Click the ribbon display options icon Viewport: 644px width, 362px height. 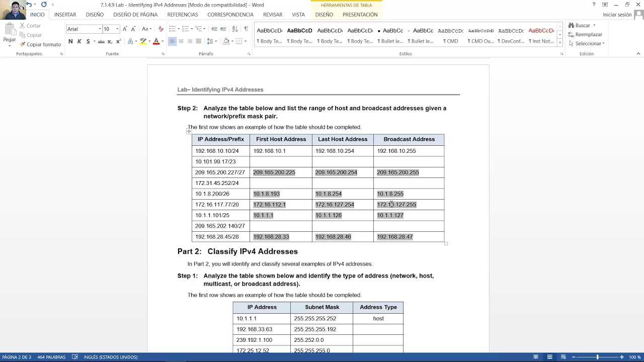point(605,5)
